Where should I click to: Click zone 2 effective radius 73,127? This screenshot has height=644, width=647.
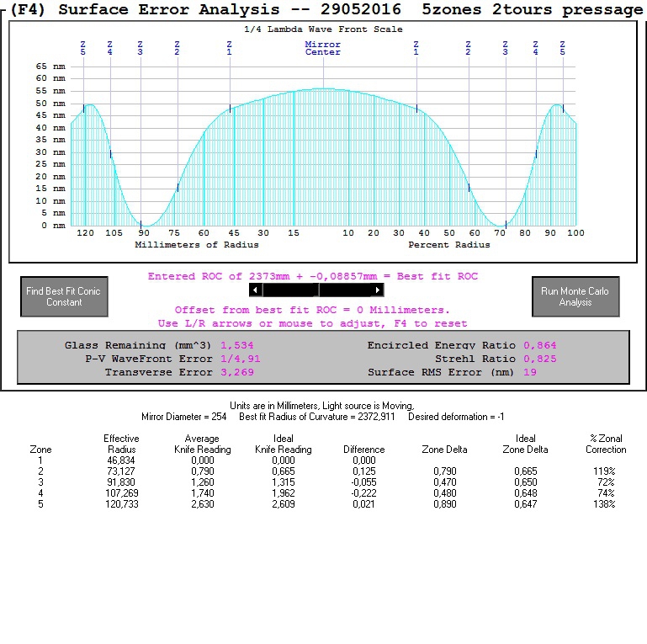121,471
